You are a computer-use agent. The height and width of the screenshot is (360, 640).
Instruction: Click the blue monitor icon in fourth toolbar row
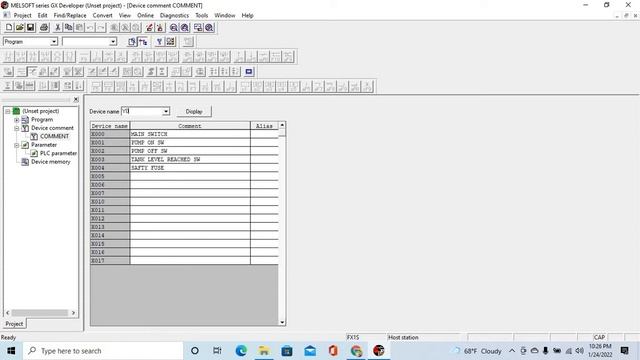coord(249,72)
